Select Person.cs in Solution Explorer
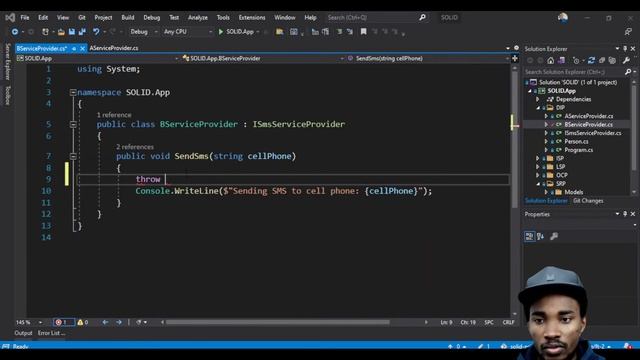This screenshot has height=360, width=640. 576,142
